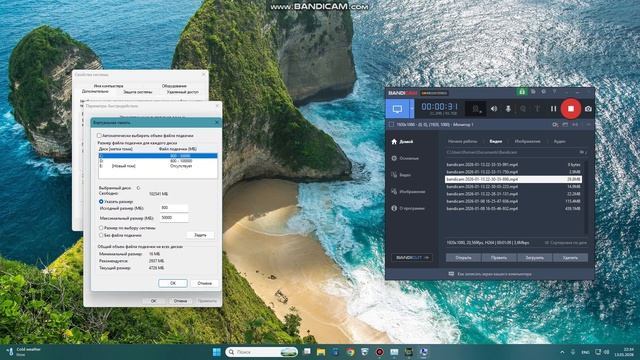
Task: Toggle the microphone icon in Bandicam toolbar
Action: pos(508,109)
